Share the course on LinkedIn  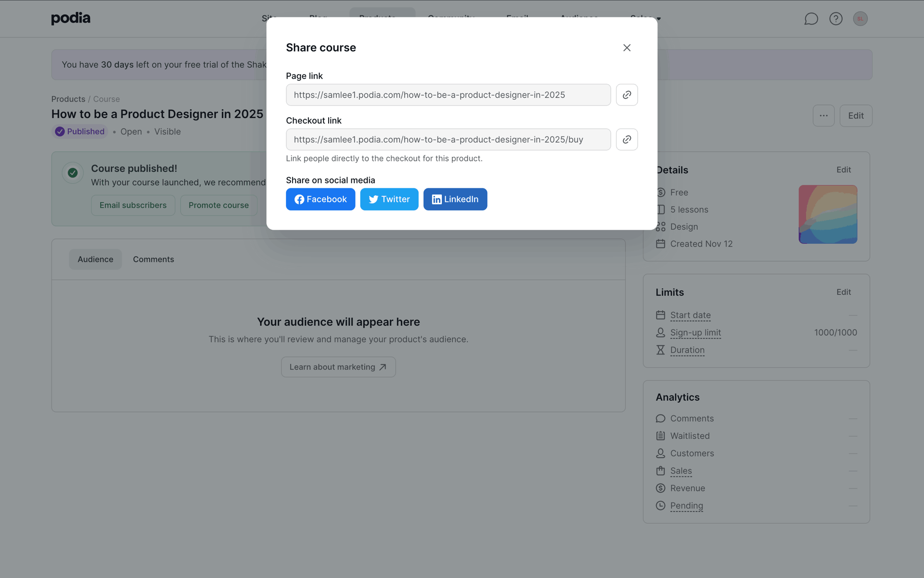pyautogui.click(x=455, y=199)
